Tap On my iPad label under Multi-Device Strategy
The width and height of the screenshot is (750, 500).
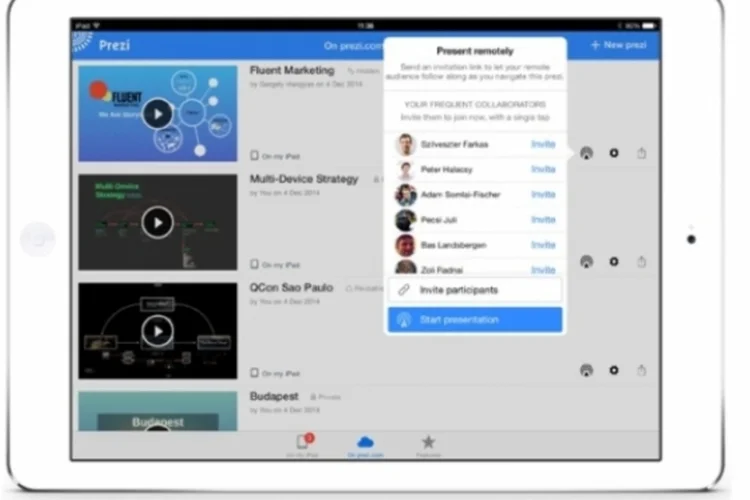[x=276, y=265]
